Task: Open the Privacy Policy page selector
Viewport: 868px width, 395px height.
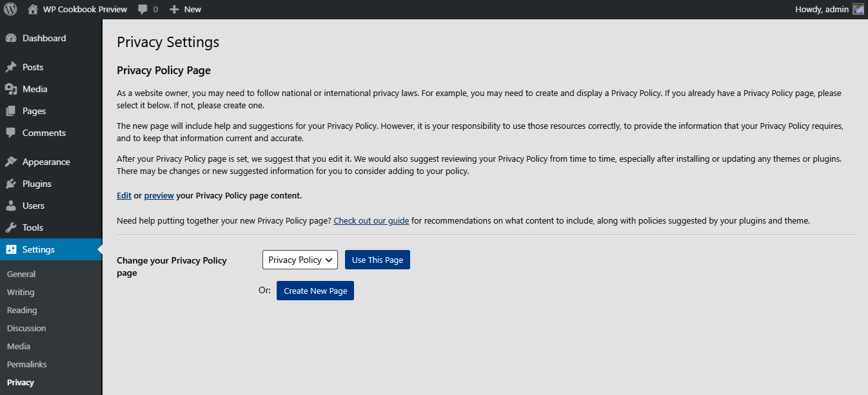Action: pos(300,260)
